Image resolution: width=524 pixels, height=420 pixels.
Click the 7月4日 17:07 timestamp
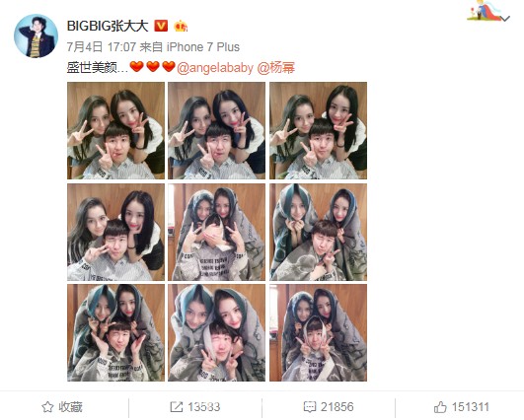[102, 47]
